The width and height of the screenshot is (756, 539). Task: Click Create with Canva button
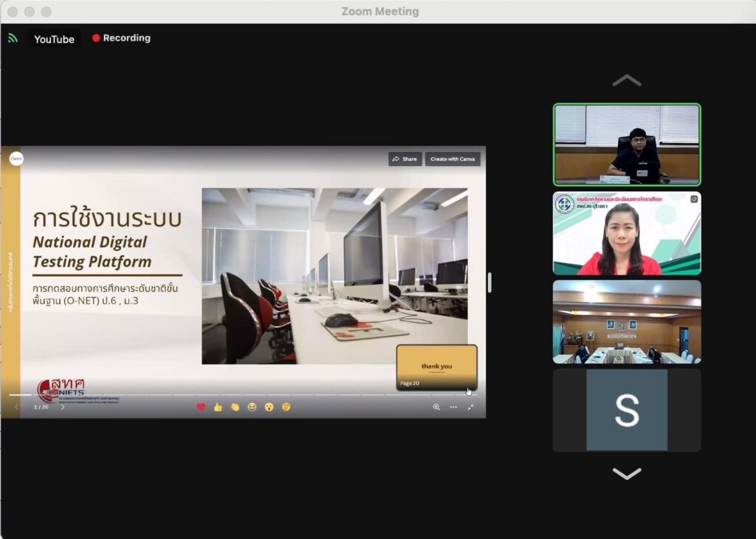pos(453,159)
